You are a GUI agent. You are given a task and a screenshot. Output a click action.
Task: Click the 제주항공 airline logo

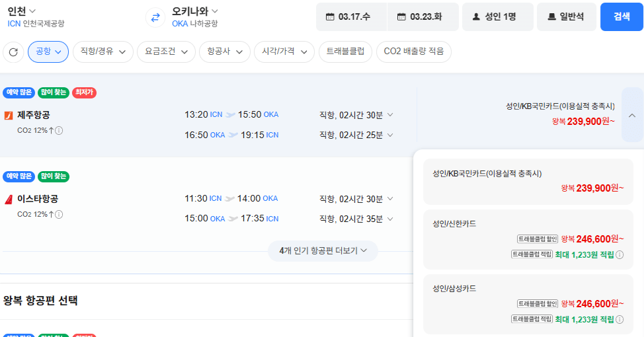pyautogui.click(x=9, y=116)
